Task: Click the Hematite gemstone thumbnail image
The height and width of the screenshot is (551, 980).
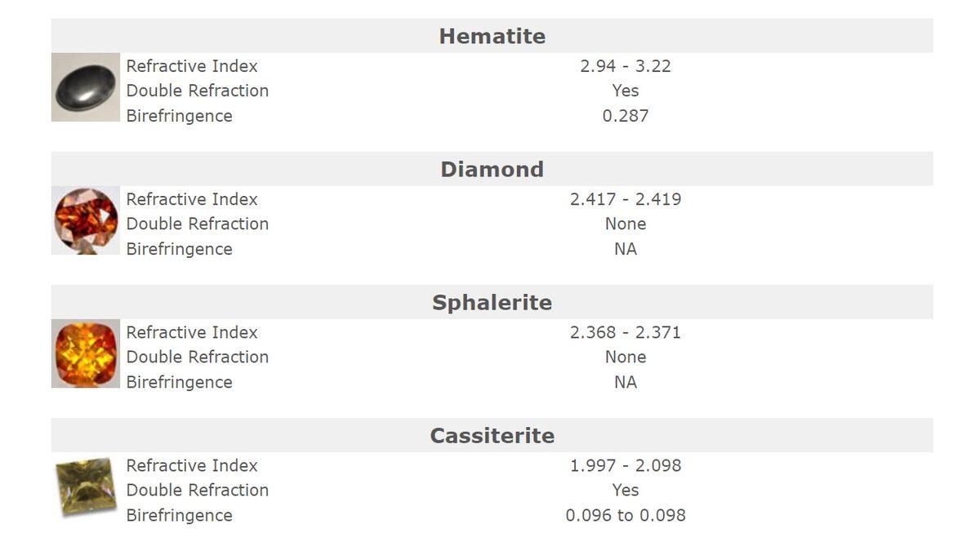Action: coord(85,87)
